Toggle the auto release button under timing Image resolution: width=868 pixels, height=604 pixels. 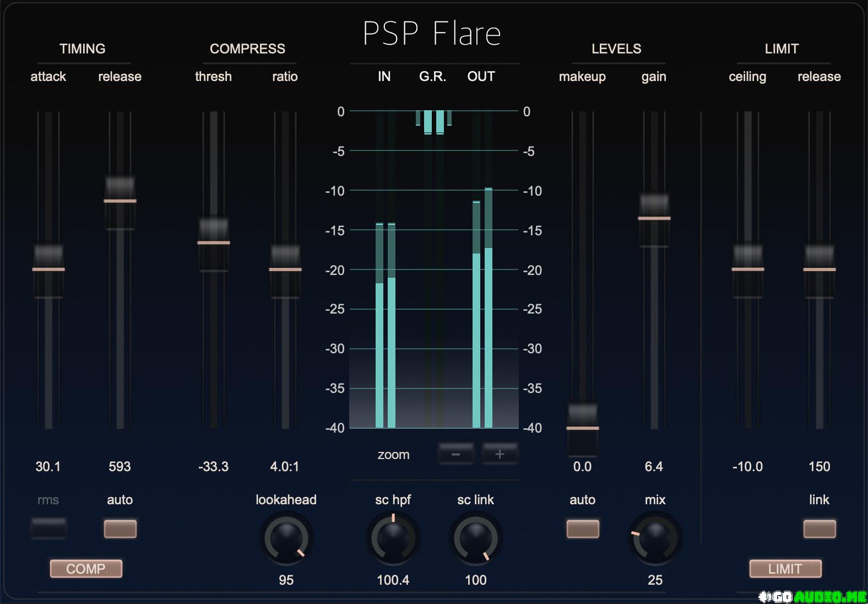pos(120,528)
